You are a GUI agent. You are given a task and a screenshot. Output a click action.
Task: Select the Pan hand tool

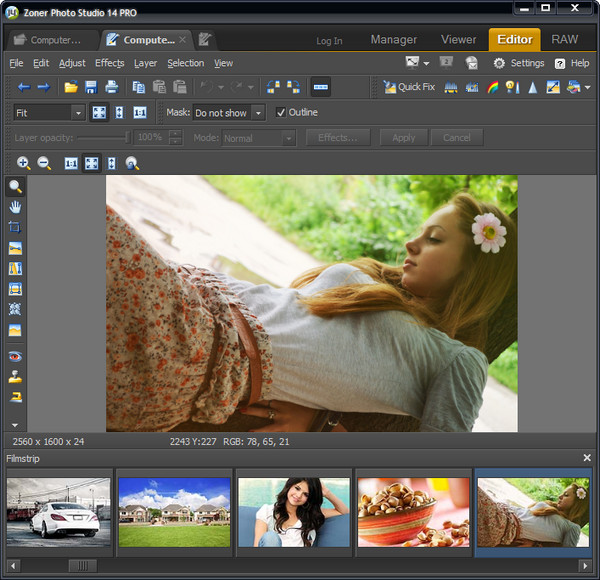[15, 207]
